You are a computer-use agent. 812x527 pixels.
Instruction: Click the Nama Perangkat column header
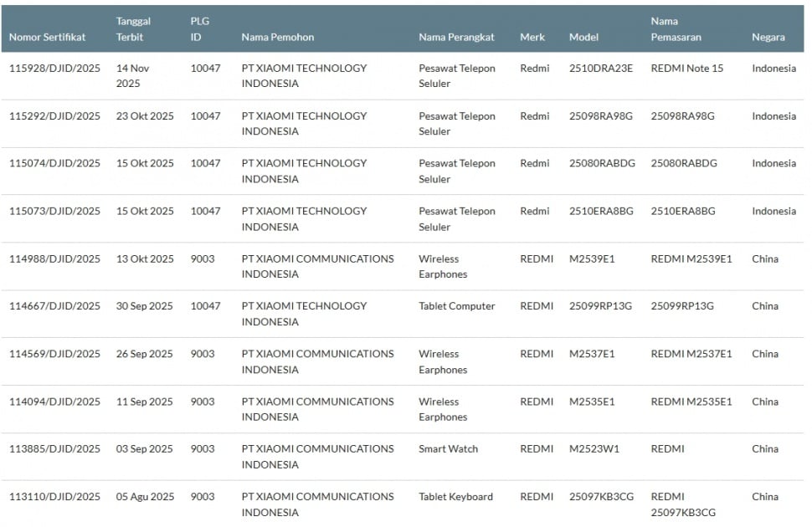[x=456, y=37]
